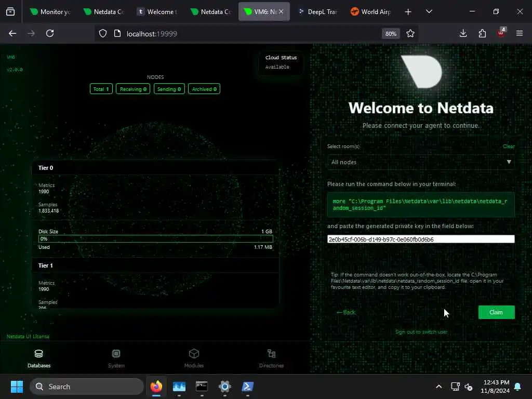Image resolution: width=532 pixels, height=399 pixels.
Task: Click the Tier 0 disk usage bar
Action: point(155,239)
